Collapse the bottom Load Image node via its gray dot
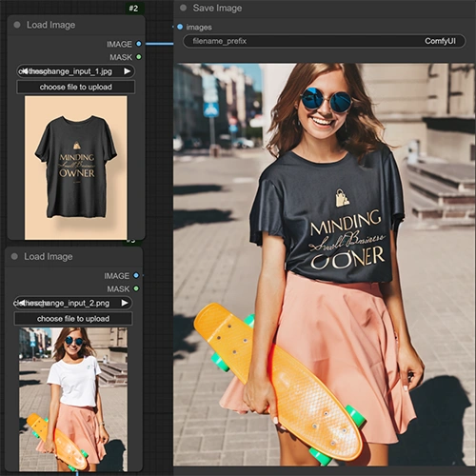Screen dimensions: 476x476 tap(14, 256)
